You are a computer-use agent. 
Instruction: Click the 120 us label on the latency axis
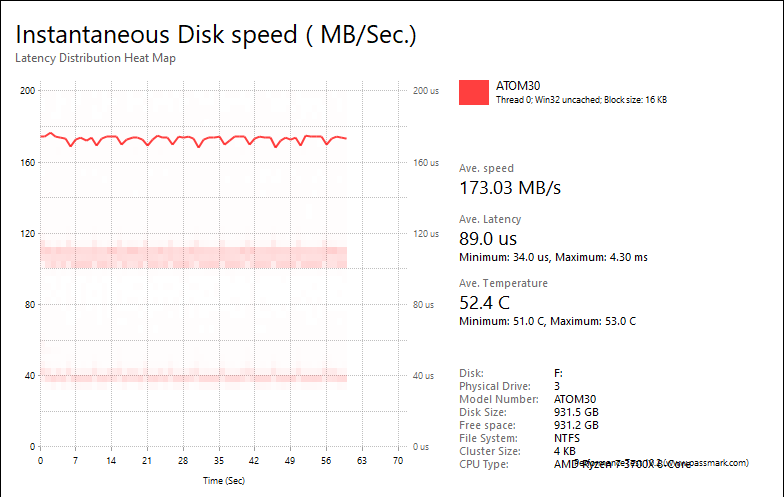point(426,234)
